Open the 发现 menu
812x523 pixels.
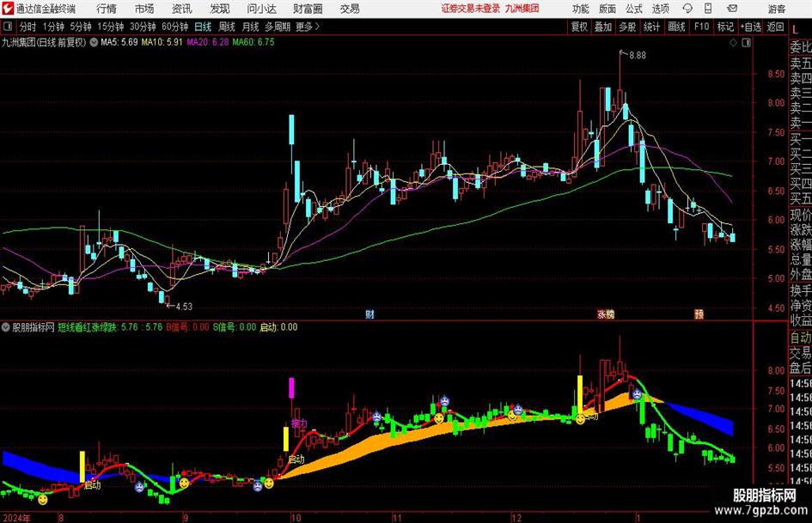[x=220, y=9]
